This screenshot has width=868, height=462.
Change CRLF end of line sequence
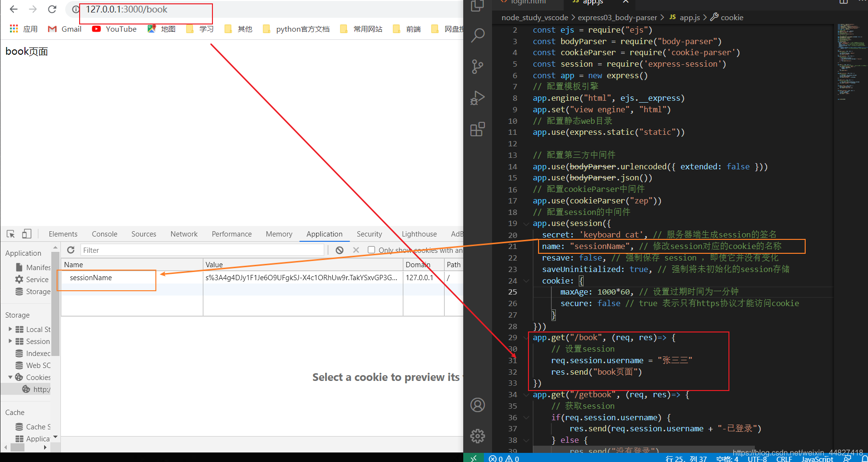(784, 459)
